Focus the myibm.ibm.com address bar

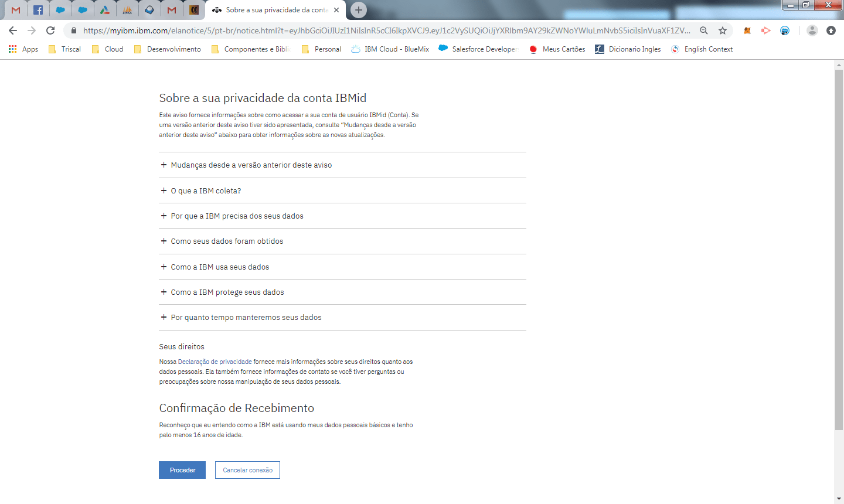pyautogui.click(x=387, y=30)
